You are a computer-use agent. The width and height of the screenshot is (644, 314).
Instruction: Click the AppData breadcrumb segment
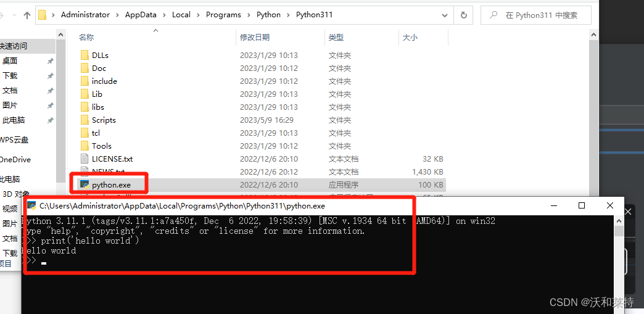(x=141, y=15)
